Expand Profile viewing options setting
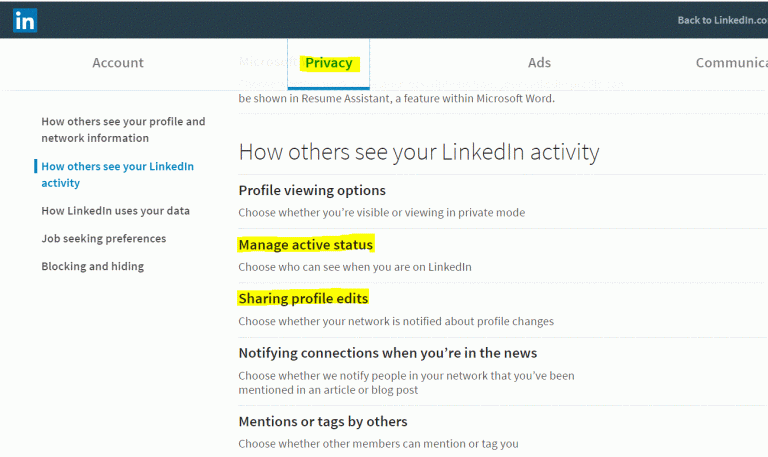Image resolution: width=768 pixels, height=457 pixels. 312,191
